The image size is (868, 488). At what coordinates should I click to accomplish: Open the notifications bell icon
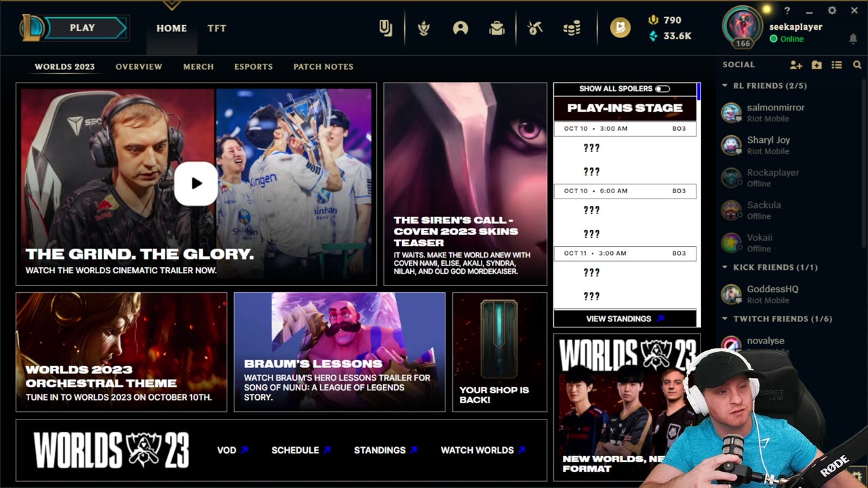click(853, 39)
